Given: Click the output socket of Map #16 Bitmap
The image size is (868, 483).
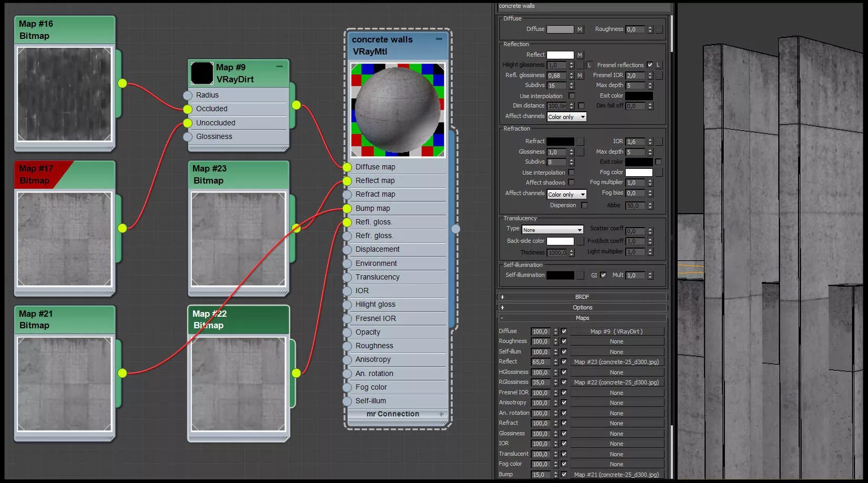Looking at the screenshot, I should [122, 83].
